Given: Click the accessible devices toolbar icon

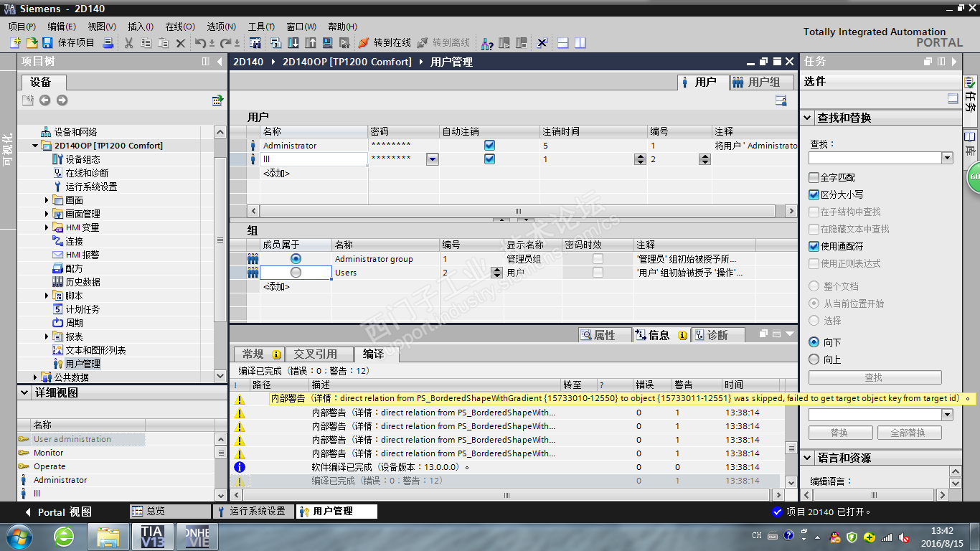Looking at the screenshot, I should (487, 43).
